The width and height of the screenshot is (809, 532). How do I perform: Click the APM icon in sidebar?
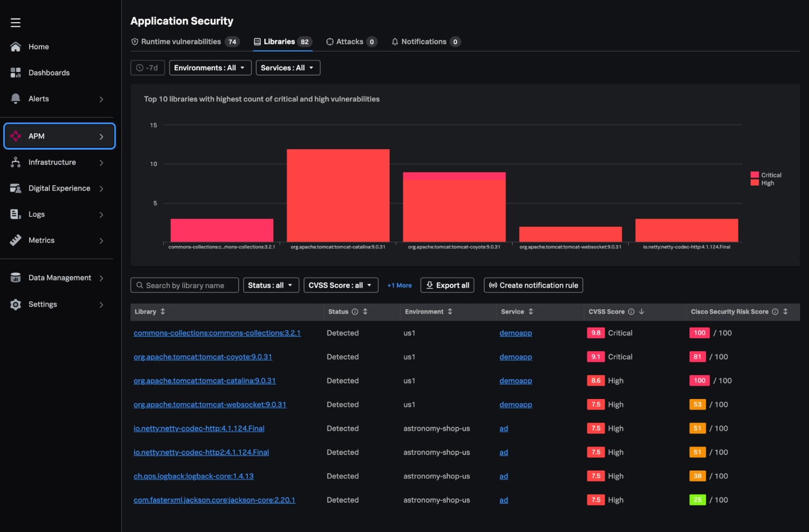click(x=16, y=136)
